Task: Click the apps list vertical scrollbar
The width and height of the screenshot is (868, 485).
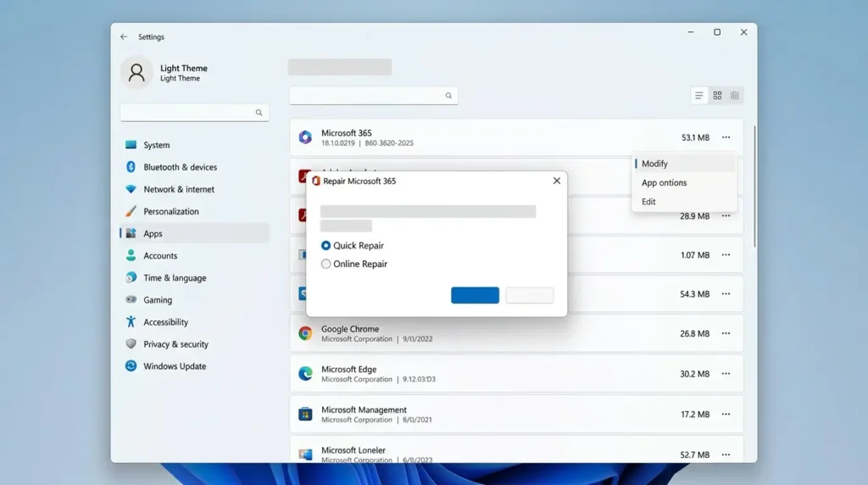Action: (x=754, y=187)
